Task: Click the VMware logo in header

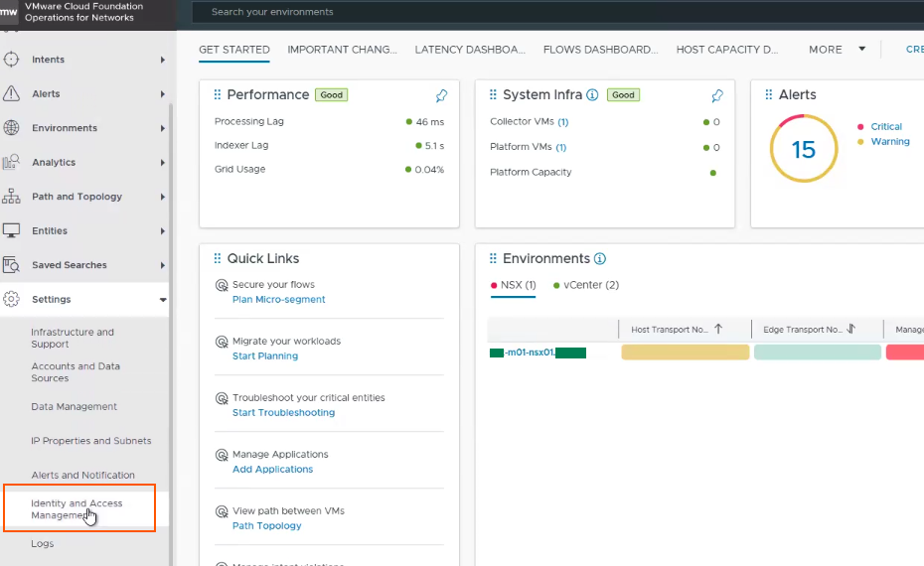Action: 8,12
